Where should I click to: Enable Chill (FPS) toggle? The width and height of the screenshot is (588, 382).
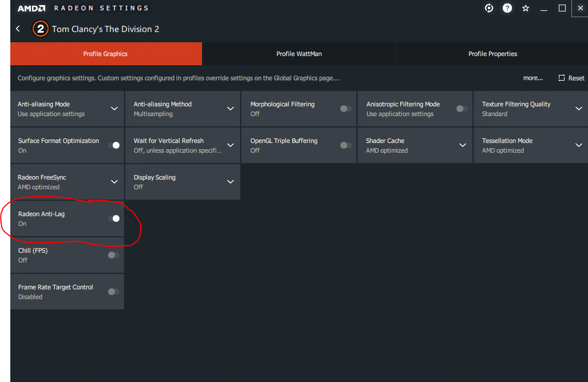pyautogui.click(x=113, y=255)
